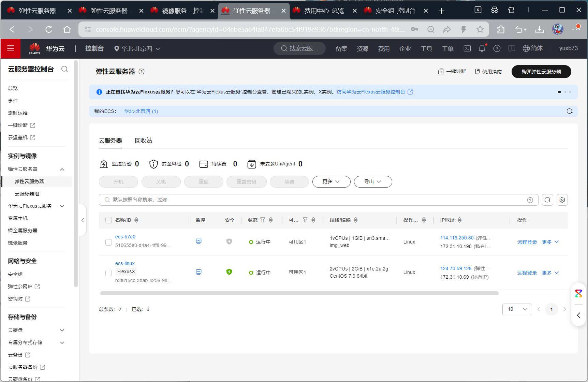Screen dimensions: 588x382
Task: Bookmark this page with star icon
Action: tap(480, 29)
